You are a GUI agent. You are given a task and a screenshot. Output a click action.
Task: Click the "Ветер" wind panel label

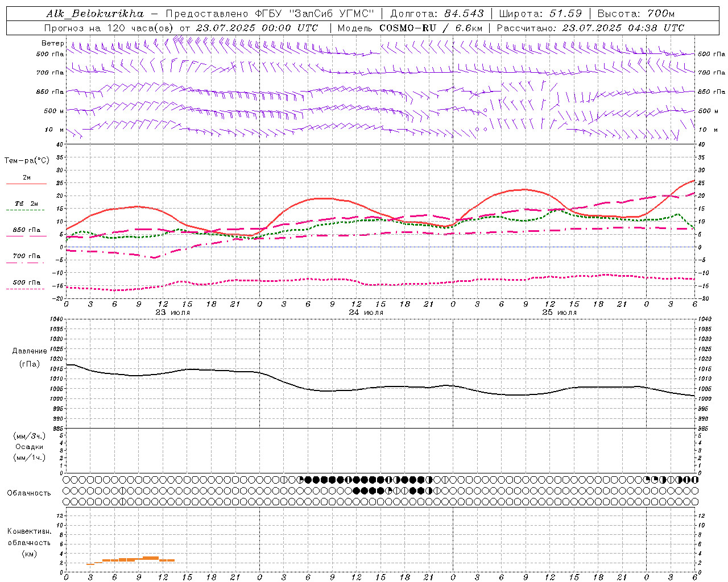[52, 43]
